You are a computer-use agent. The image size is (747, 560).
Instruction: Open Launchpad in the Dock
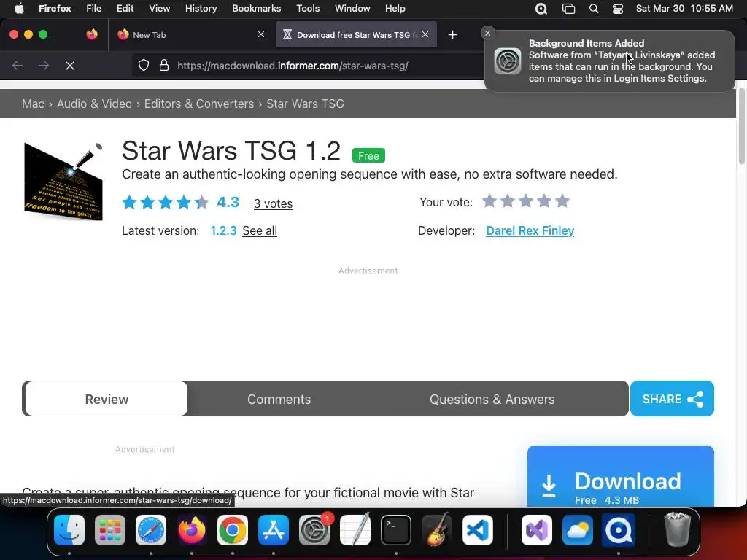coord(110,530)
